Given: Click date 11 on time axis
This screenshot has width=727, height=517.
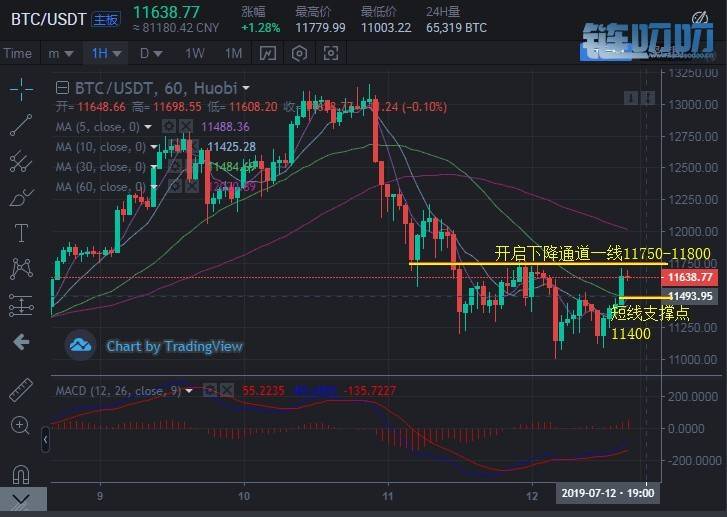Looking at the screenshot, I should (x=388, y=496).
